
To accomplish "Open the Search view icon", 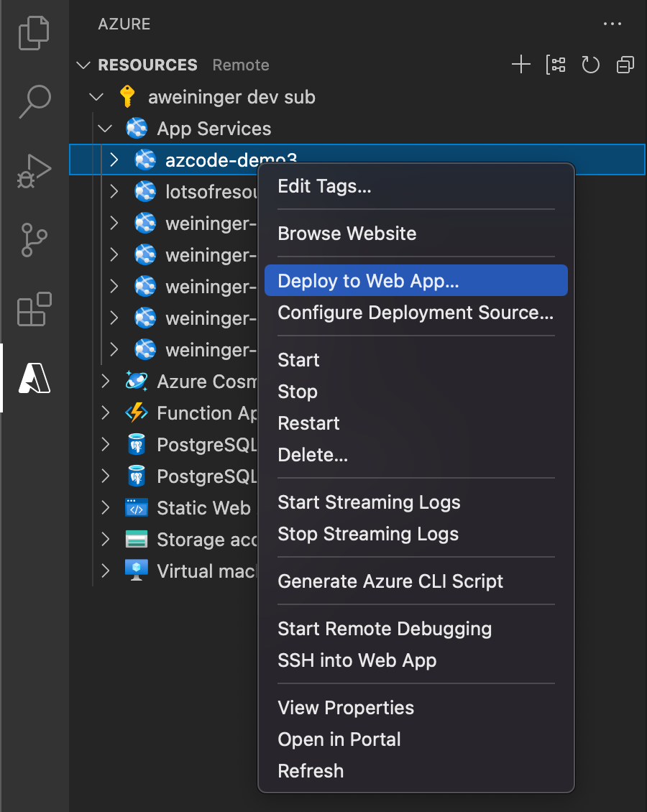I will pyautogui.click(x=35, y=101).
